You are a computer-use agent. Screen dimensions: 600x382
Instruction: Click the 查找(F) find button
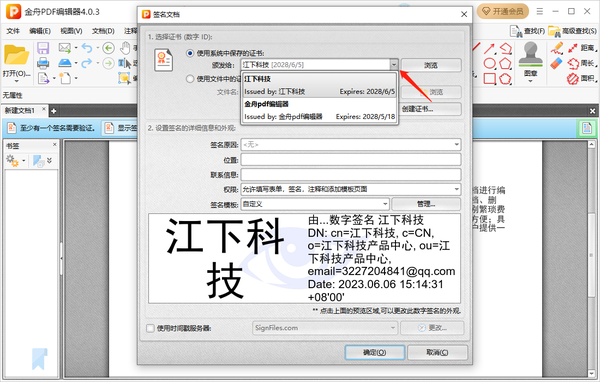click(x=527, y=31)
